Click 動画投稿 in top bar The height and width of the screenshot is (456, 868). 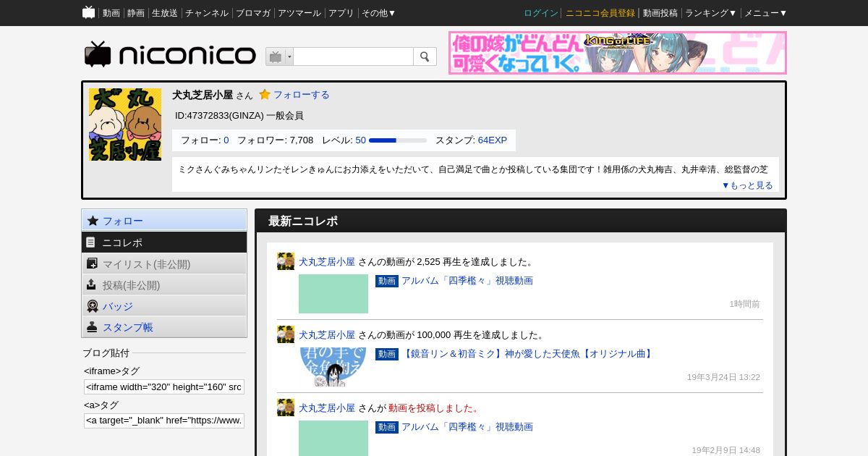point(660,13)
